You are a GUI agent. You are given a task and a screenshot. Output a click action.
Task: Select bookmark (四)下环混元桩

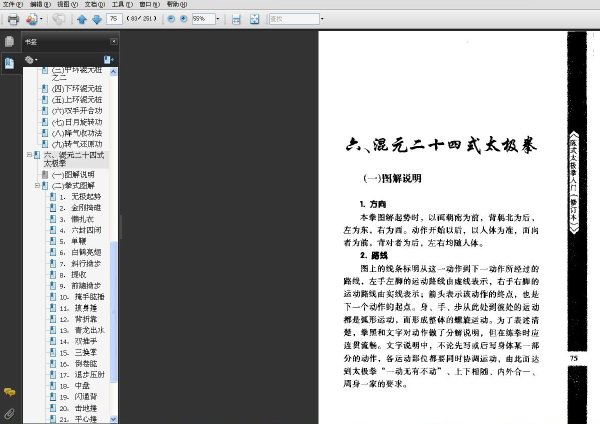77,89
